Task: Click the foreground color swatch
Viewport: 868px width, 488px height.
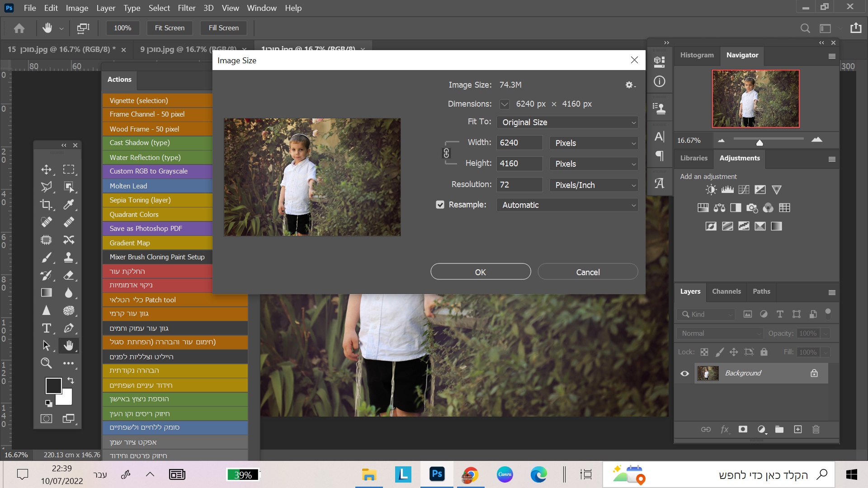Action: click(x=53, y=386)
